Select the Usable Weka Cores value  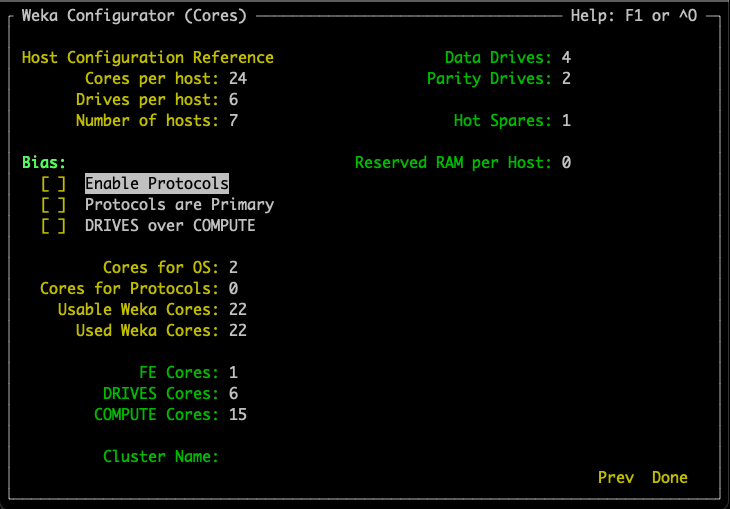237,310
